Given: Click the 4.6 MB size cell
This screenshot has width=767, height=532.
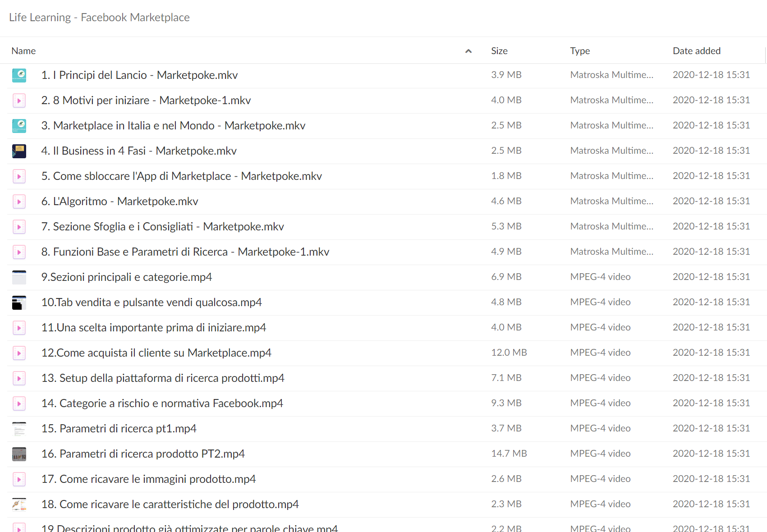Looking at the screenshot, I should click(x=506, y=201).
